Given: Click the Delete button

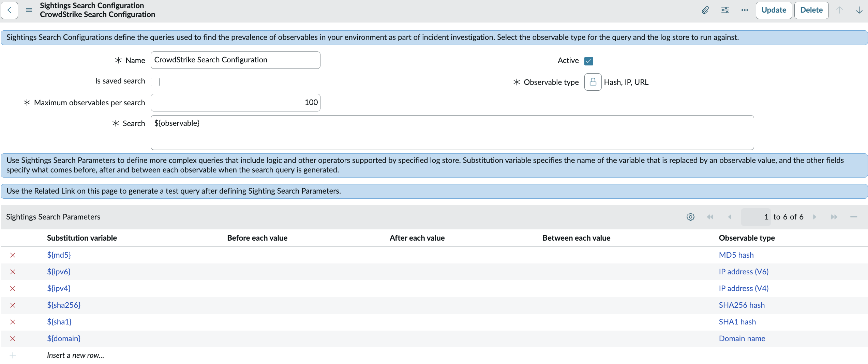Looking at the screenshot, I should tap(811, 10).
